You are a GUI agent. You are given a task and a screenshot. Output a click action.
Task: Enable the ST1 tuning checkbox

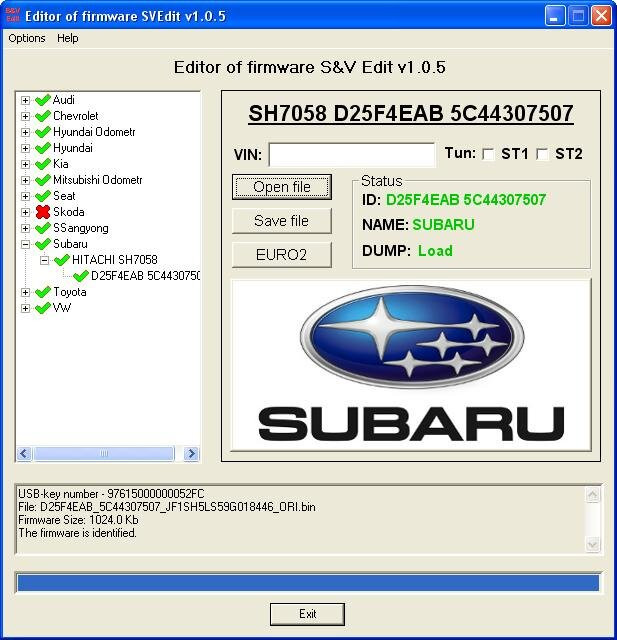(x=488, y=154)
